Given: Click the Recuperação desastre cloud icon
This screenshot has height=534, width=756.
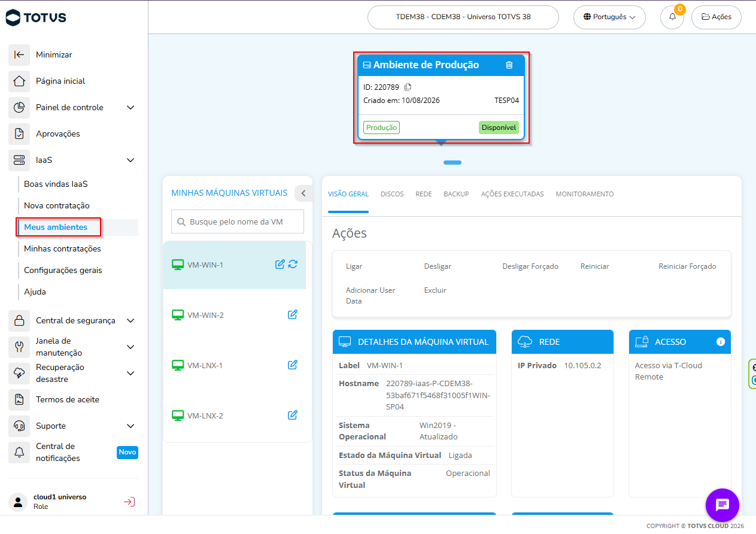Looking at the screenshot, I should (x=19, y=373).
